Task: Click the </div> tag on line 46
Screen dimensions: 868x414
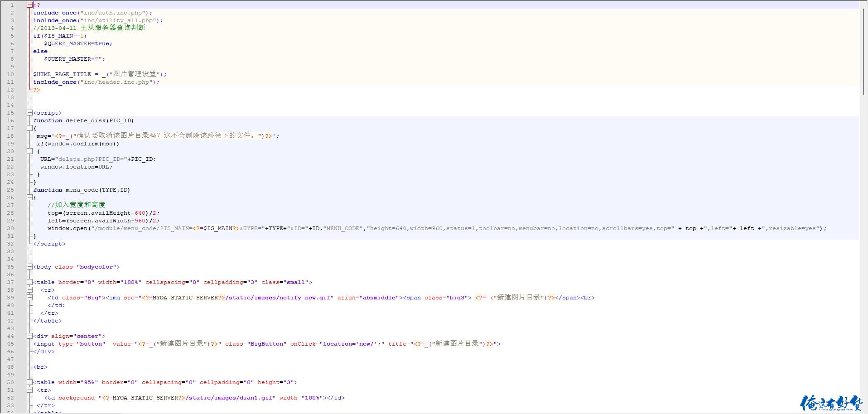Action: tap(44, 351)
